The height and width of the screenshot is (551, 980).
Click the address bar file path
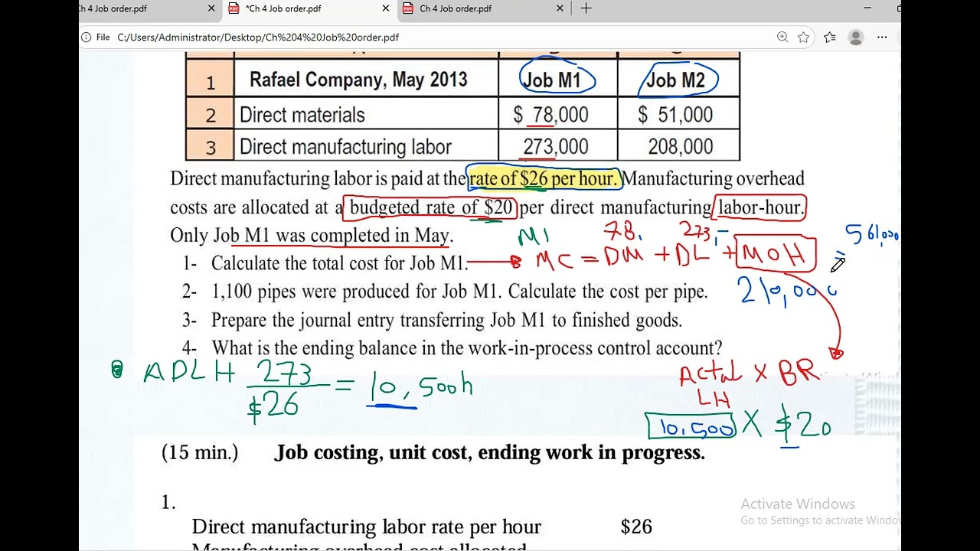point(258,37)
